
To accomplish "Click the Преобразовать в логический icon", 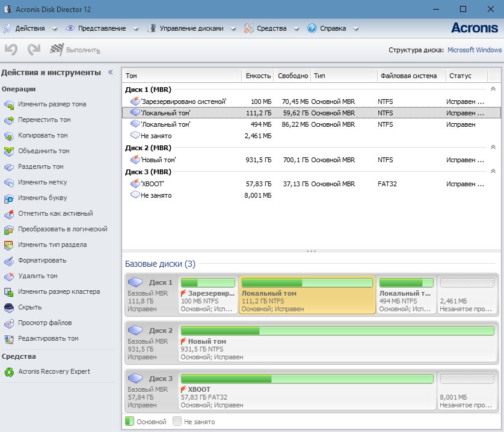I will click(x=9, y=230).
